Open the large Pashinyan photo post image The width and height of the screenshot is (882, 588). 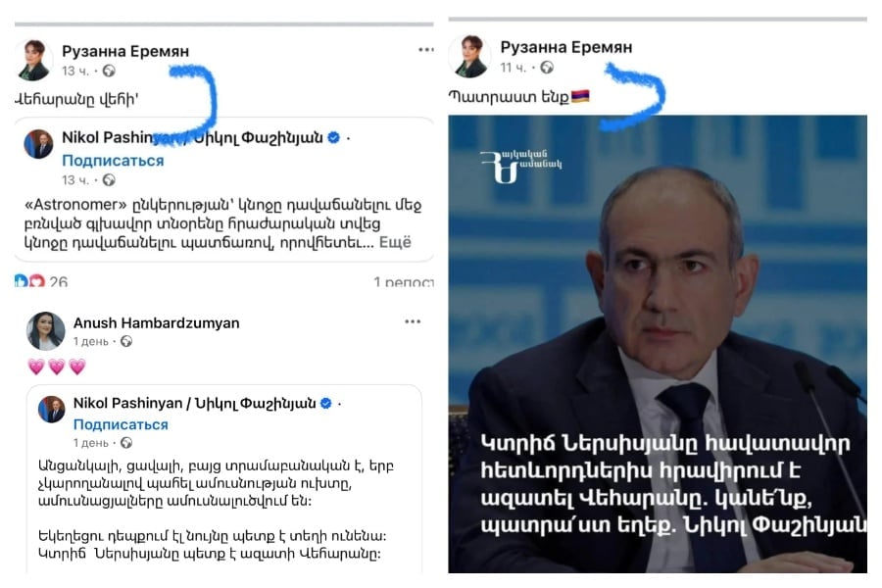657,344
